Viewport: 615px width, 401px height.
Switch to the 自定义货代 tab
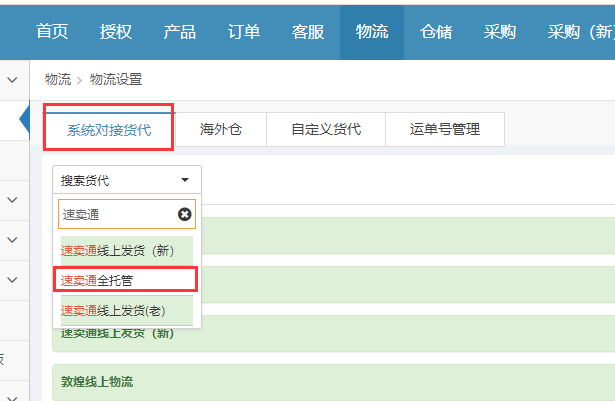point(326,129)
